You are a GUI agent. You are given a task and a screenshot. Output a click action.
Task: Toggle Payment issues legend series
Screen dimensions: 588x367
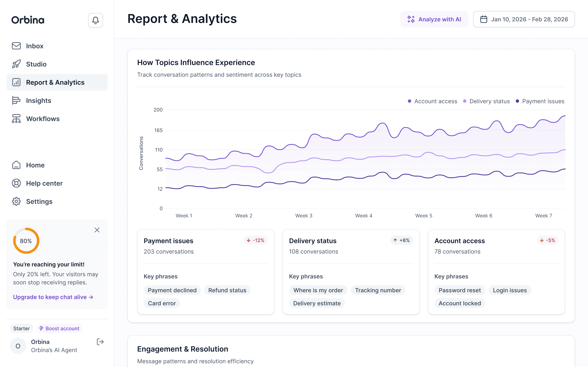[540, 101]
